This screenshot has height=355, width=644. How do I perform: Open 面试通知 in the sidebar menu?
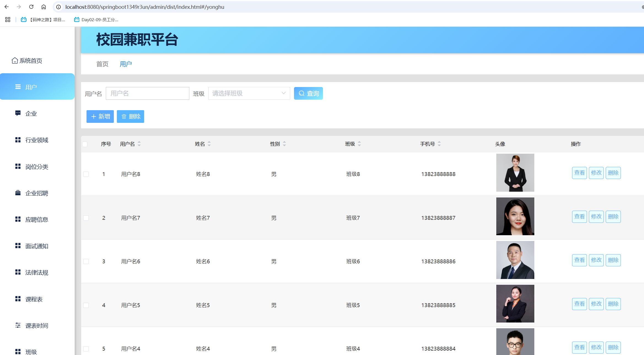click(37, 246)
